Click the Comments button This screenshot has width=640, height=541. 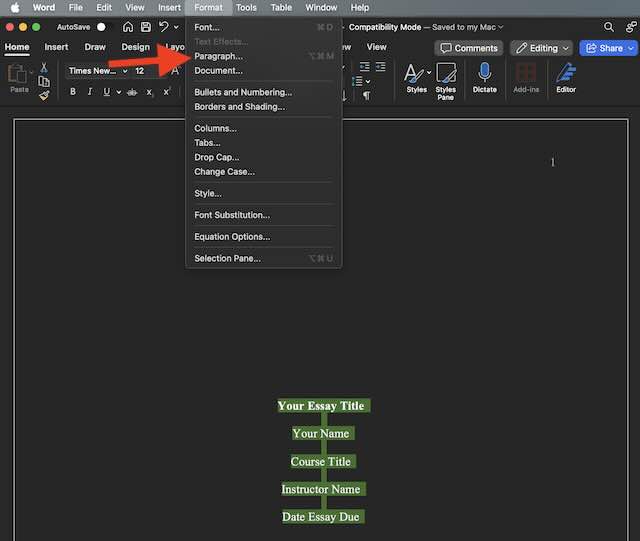469,48
